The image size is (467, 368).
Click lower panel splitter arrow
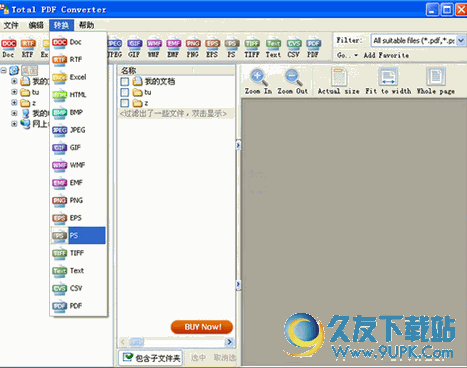point(238,284)
